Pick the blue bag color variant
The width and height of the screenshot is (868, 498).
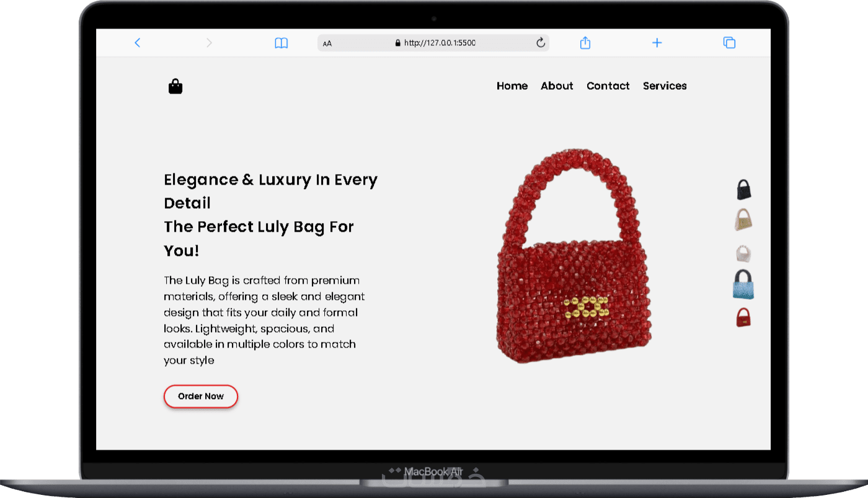pyautogui.click(x=743, y=284)
